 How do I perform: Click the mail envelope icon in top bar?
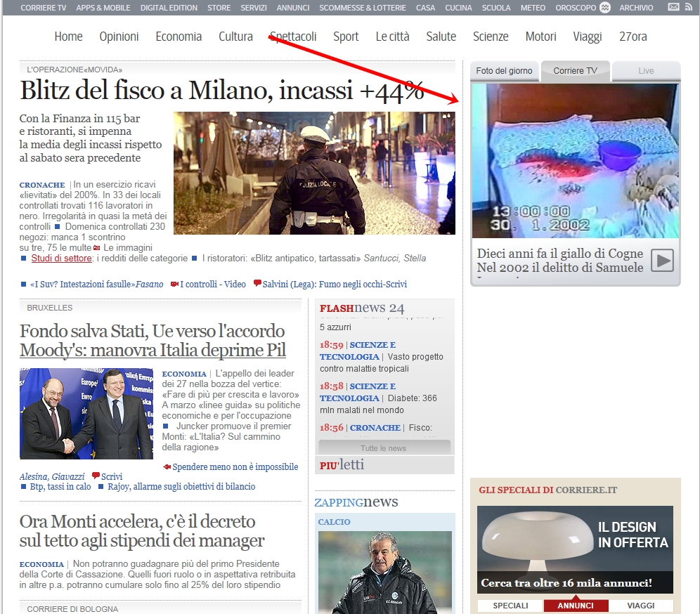coord(673,8)
